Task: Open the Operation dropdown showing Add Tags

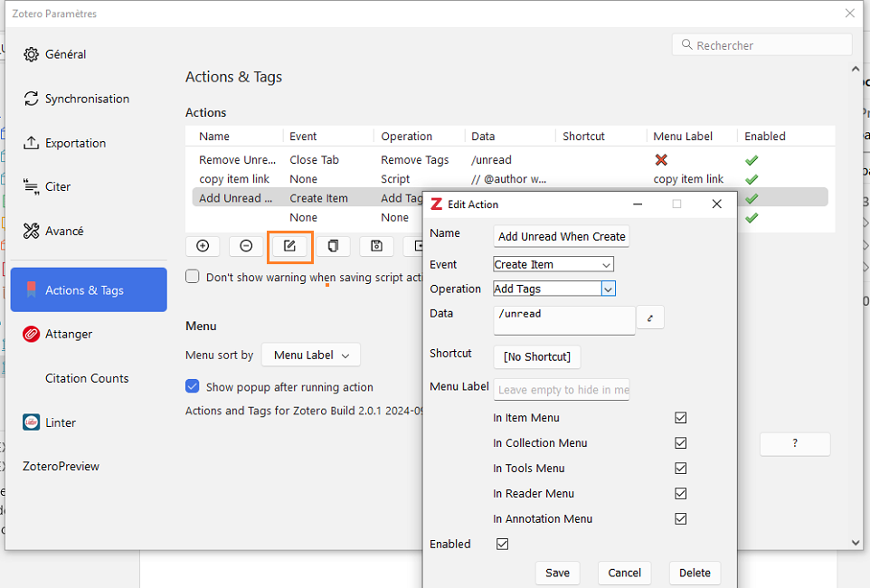Action: click(x=554, y=289)
